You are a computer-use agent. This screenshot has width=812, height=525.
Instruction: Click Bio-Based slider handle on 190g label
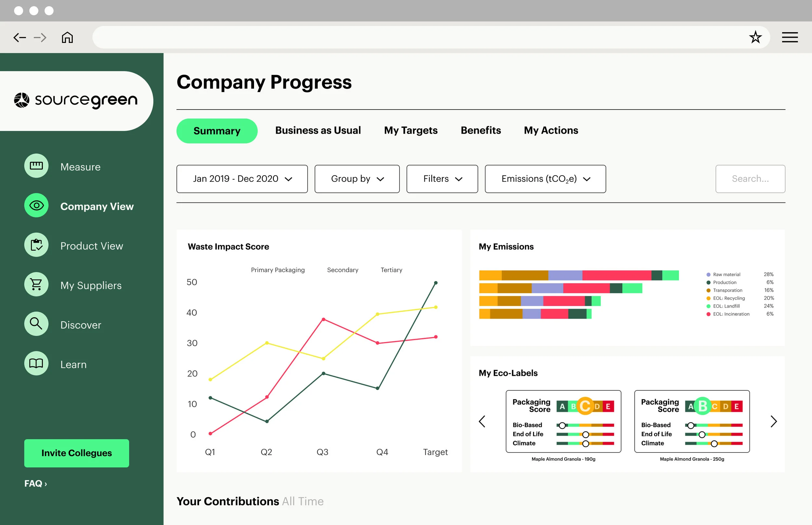[x=562, y=426]
